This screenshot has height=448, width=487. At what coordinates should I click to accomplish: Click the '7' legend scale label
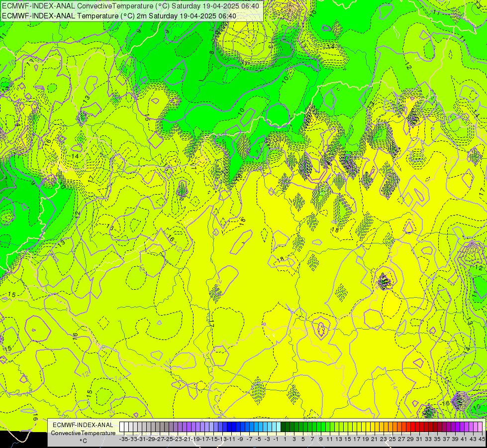312,439
